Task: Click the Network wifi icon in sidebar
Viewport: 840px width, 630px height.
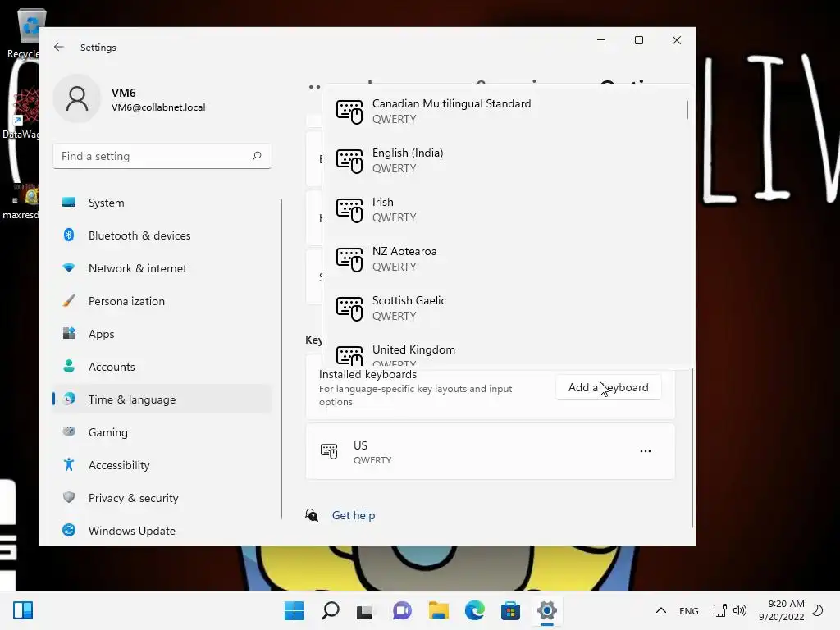Action: click(69, 267)
